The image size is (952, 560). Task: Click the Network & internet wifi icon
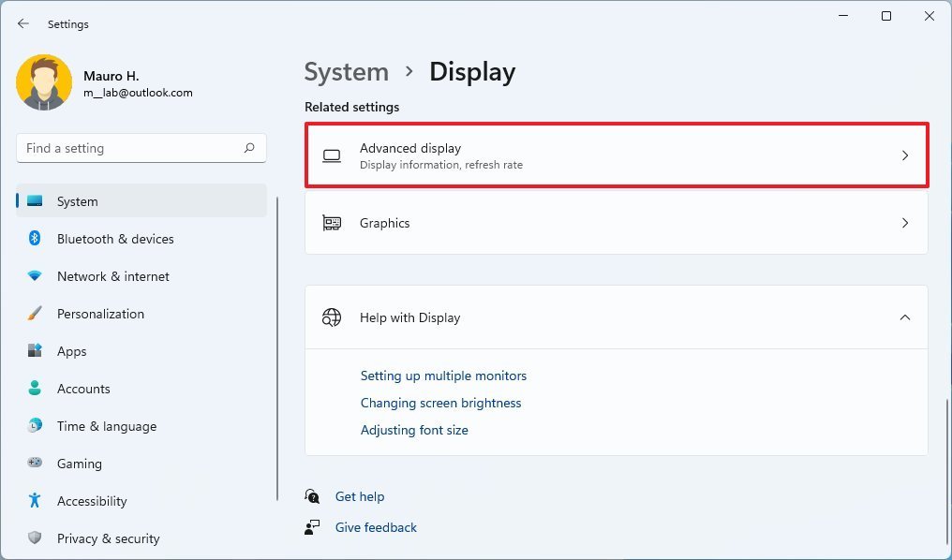[x=35, y=276]
